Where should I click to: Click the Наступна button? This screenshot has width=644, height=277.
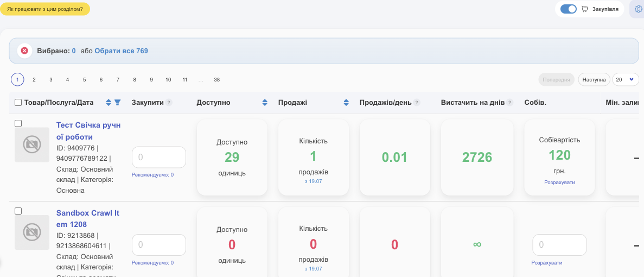[594, 80]
